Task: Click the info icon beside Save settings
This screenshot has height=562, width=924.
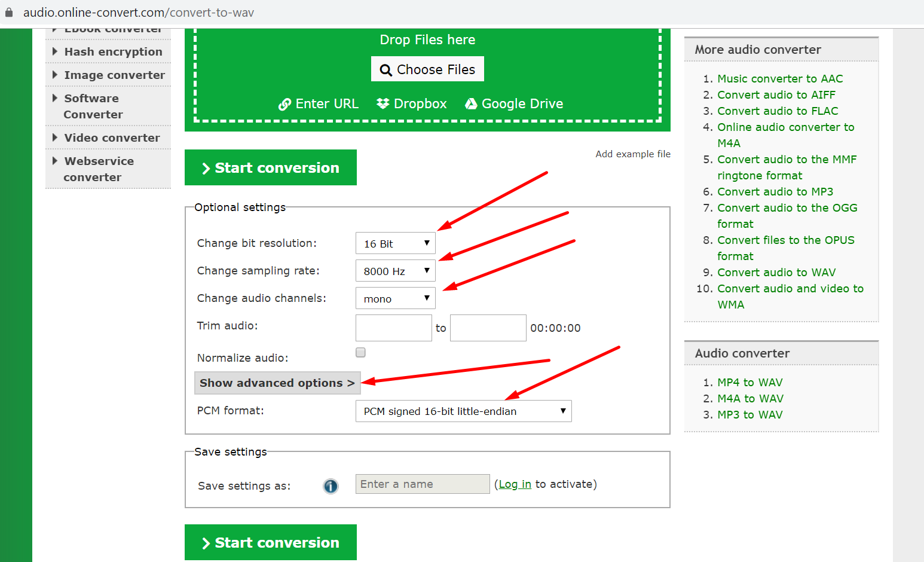Action: coord(331,486)
